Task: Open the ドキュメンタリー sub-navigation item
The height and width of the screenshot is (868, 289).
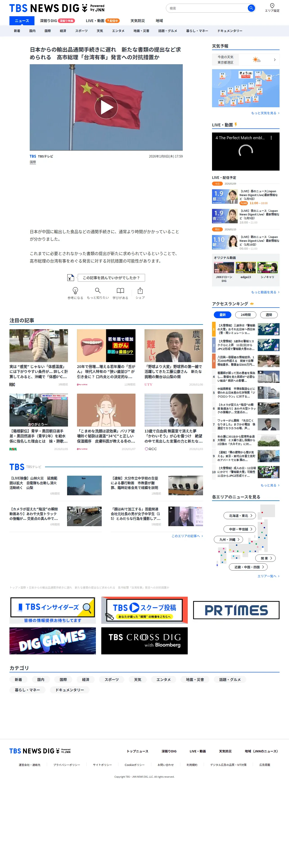Action: click(230, 31)
